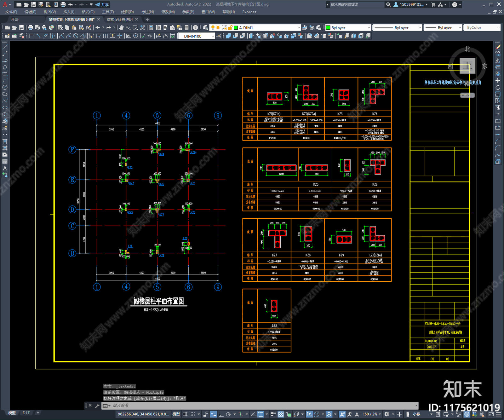Click the search magnifier icon
The height and width of the screenshot is (420, 504).
(388, 4)
